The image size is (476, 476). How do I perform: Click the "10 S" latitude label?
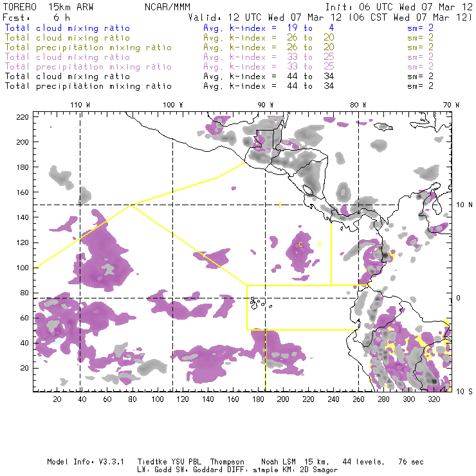click(x=464, y=392)
